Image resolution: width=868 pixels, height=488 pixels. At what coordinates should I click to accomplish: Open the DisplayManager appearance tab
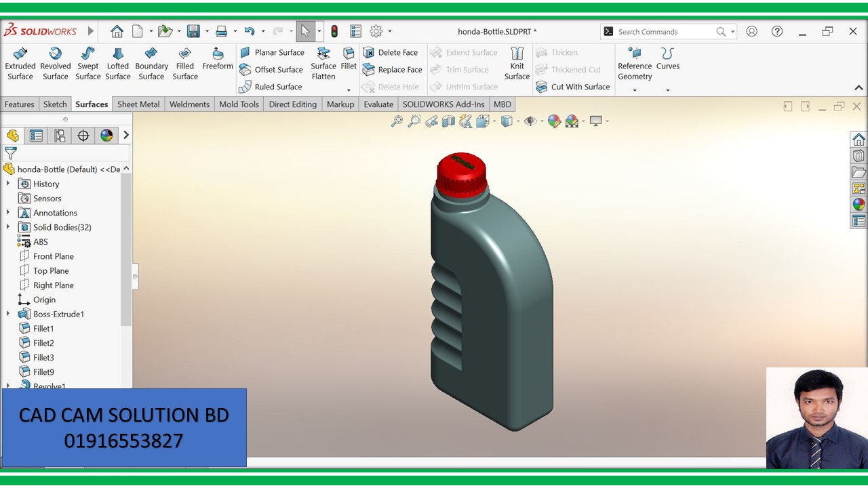pos(106,136)
